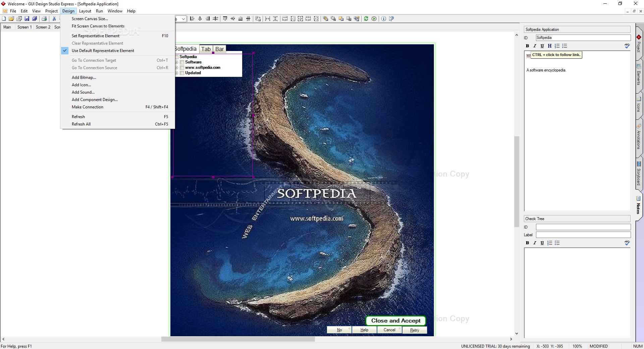The image size is (644, 349).
Task: Align selected elements to left edges
Action: pyautogui.click(x=192, y=19)
